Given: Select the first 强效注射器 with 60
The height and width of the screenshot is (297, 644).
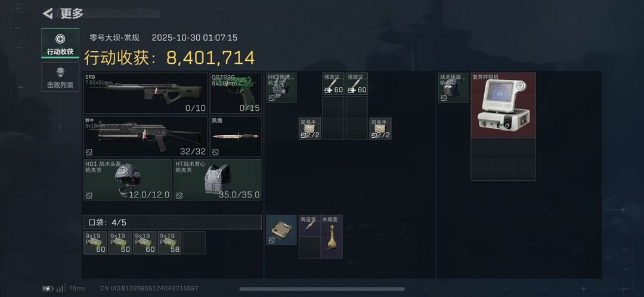Looking at the screenshot, I should (333, 84).
